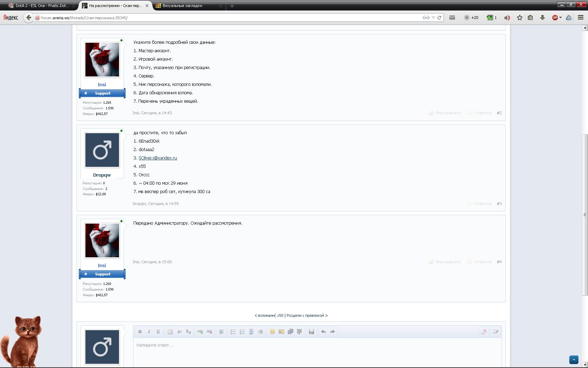This screenshot has height=368, width=588.
Task: Open permalink #3 of Dropqw's post
Action: 499,204
